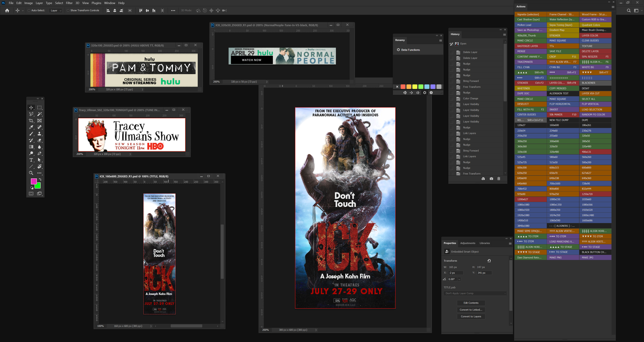Toggle history brush source box for Free Transform
The width and height of the screenshot is (644, 342).
tap(451, 87)
